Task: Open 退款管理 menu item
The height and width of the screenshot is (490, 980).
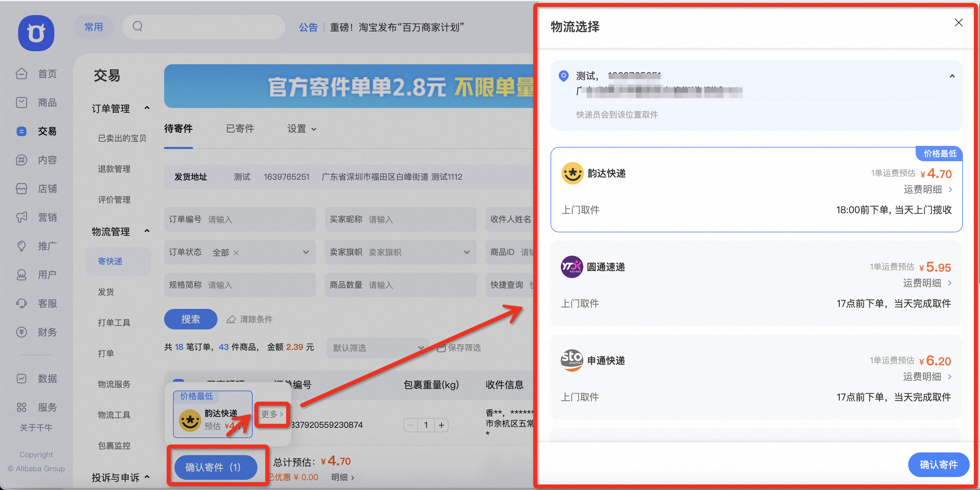Action: 114,169
